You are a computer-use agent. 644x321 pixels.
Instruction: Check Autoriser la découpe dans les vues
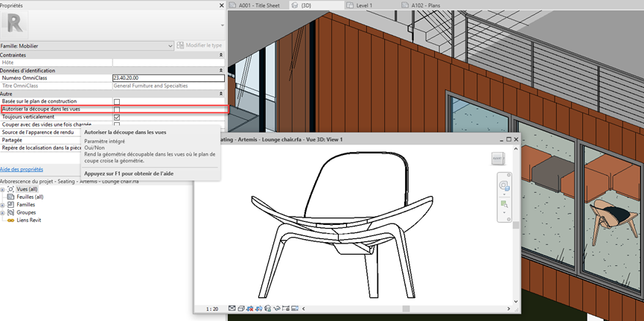[117, 109]
